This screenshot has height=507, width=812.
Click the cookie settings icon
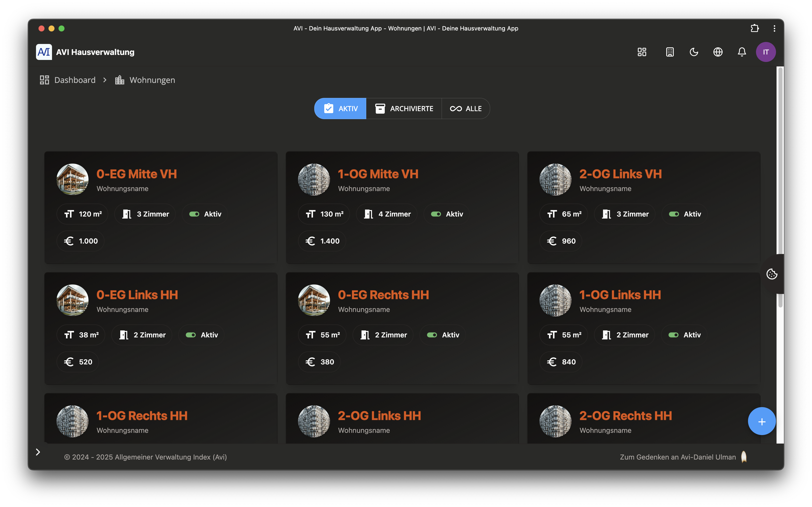(772, 274)
